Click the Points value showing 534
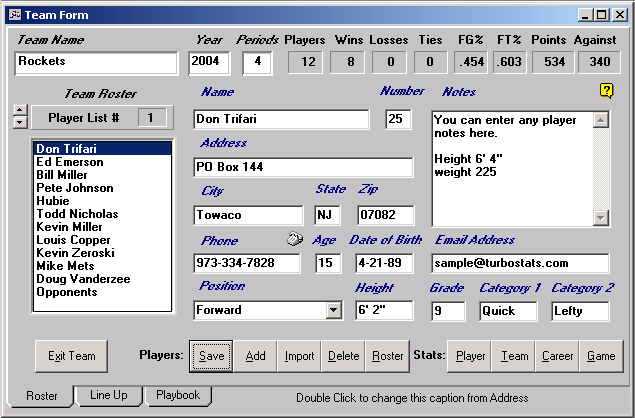Viewport: 635px width, 418px height. click(554, 62)
